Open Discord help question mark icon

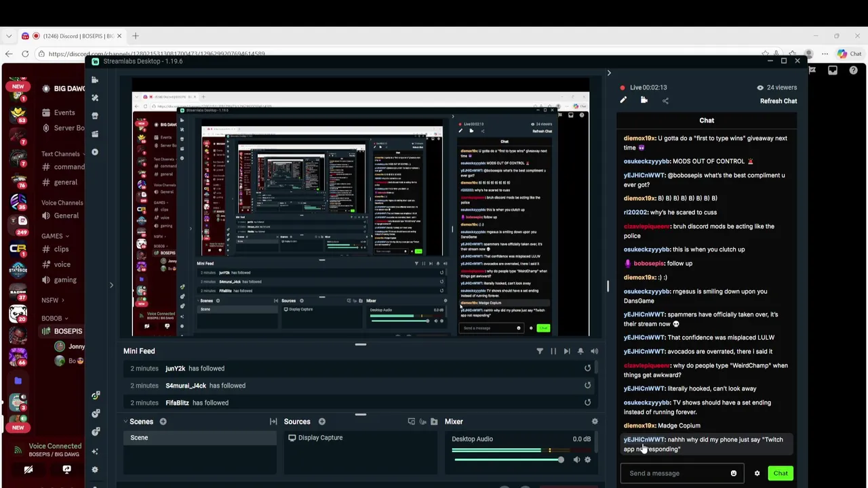(x=853, y=70)
